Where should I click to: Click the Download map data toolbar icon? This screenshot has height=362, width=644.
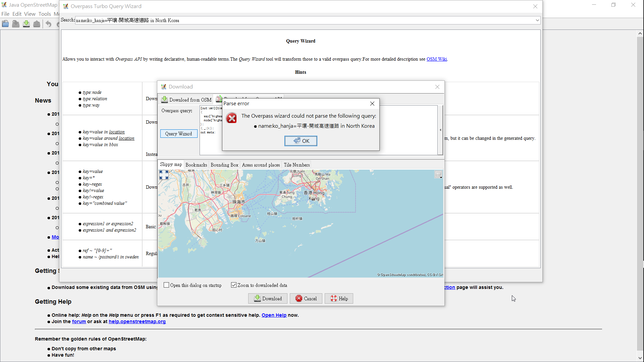tap(26, 24)
